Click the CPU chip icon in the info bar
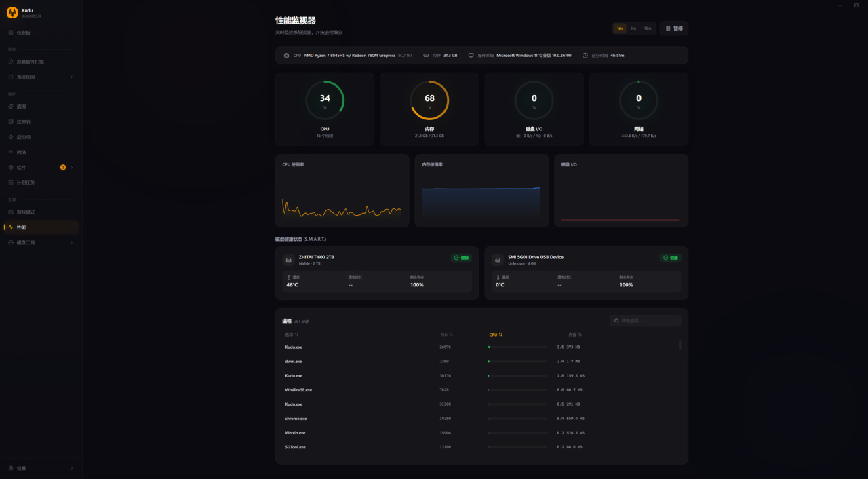 (286, 56)
